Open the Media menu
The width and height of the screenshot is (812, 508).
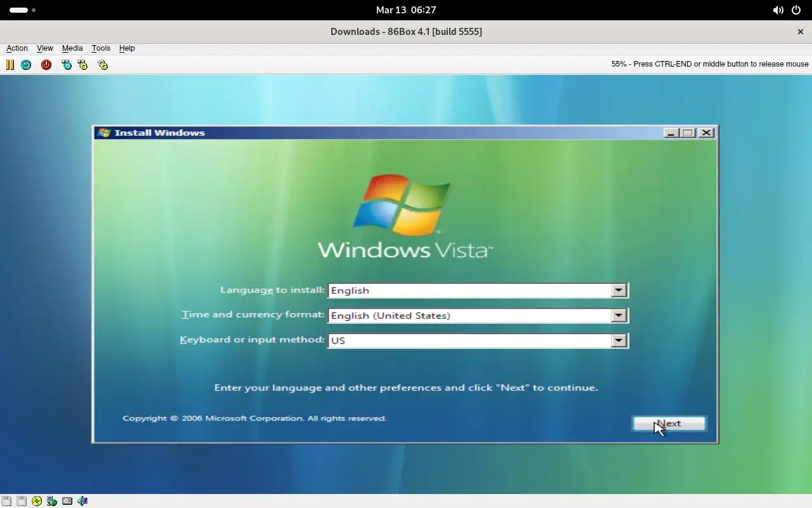[72, 48]
